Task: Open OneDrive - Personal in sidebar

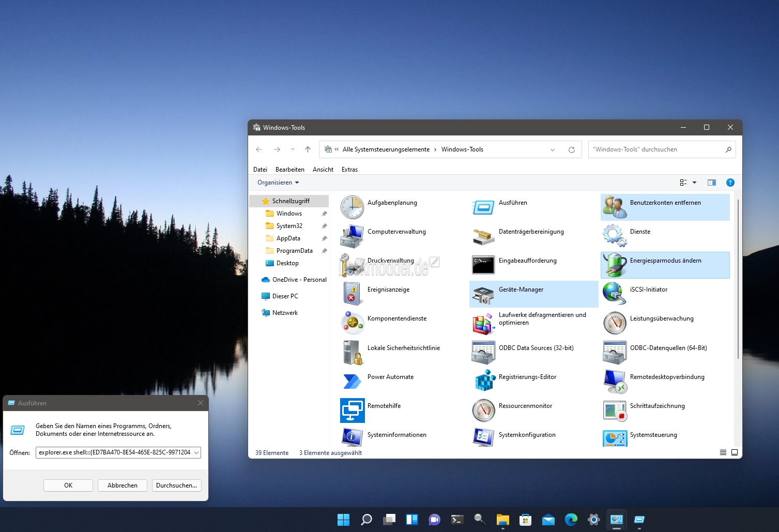Action: [x=294, y=280]
